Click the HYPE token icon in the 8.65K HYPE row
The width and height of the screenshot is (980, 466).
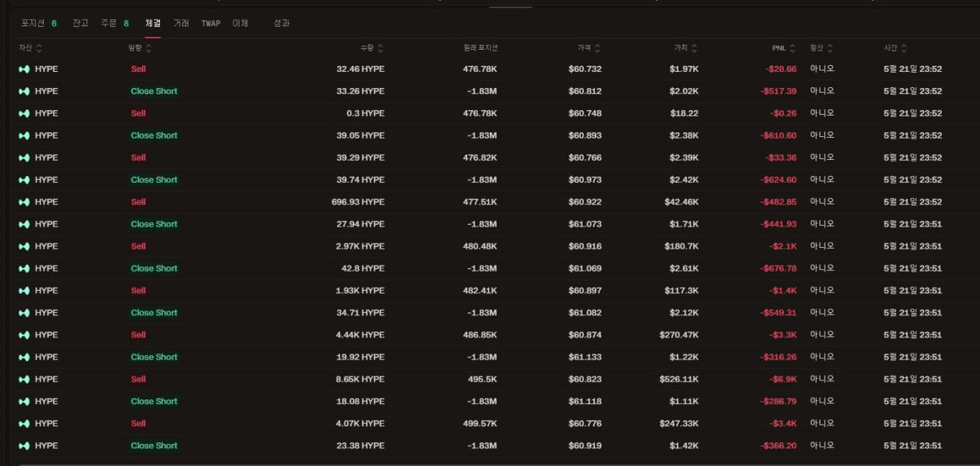point(24,380)
